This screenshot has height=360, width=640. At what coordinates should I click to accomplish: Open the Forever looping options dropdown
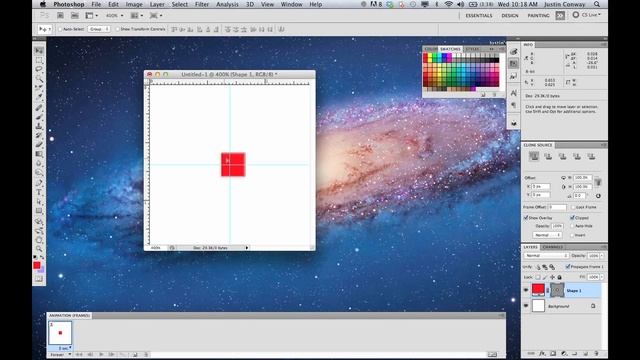tap(60, 355)
